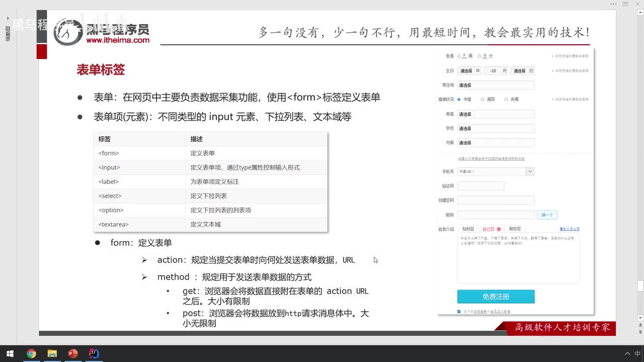Click the 中 input method indicator
The height and width of the screenshot is (362, 644).
point(637,353)
